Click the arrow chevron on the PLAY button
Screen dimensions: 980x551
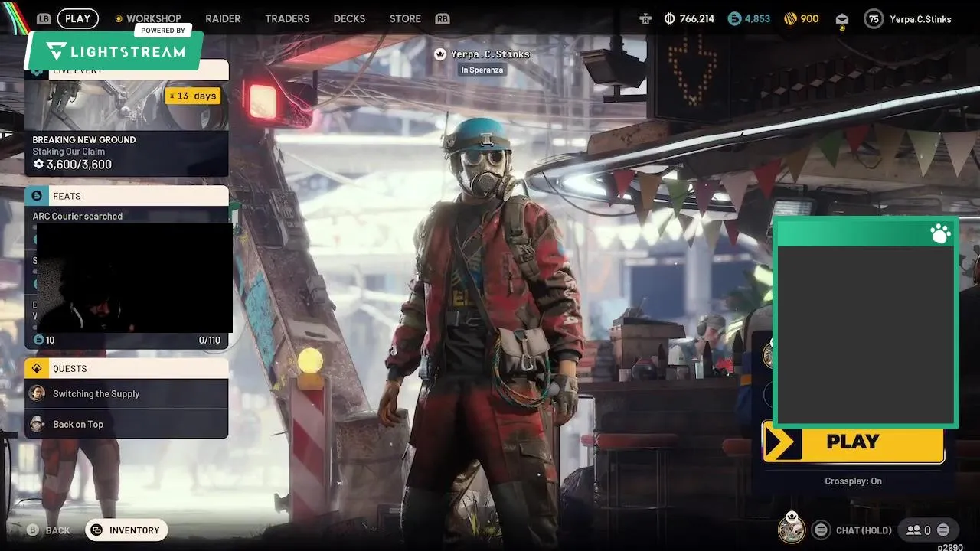[782, 442]
